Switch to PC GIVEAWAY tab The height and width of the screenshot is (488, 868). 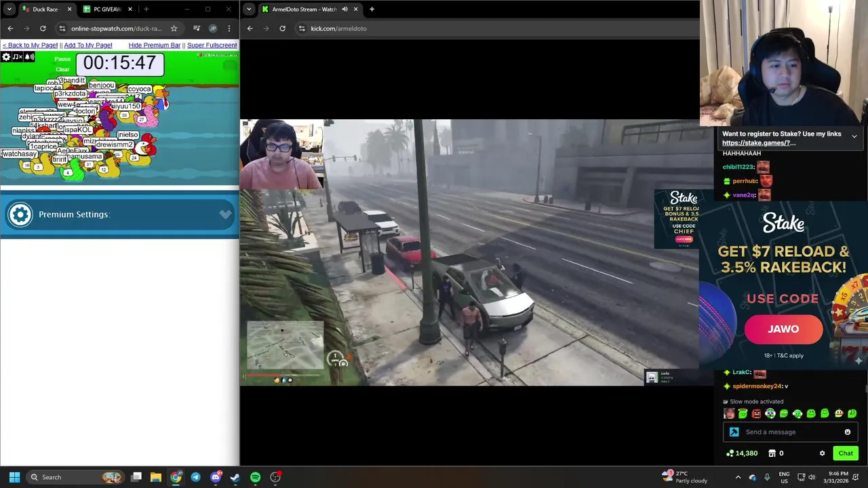point(106,9)
